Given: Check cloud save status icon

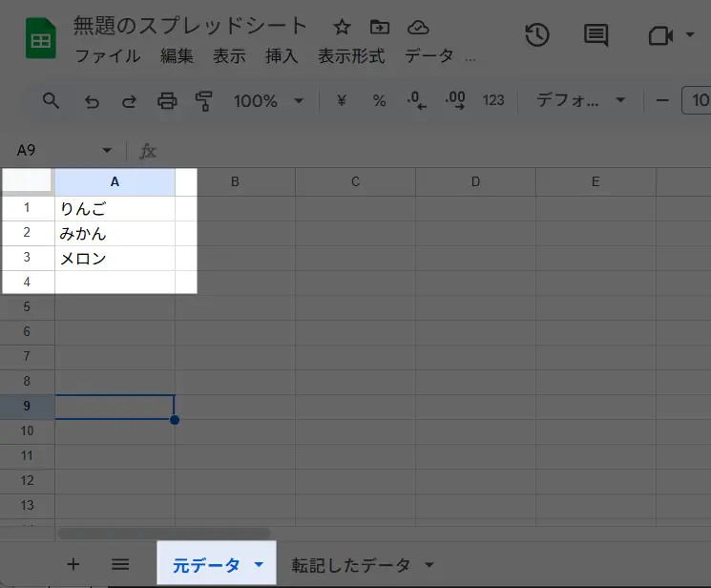Looking at the screenshot, I should (x=417, y=27).
